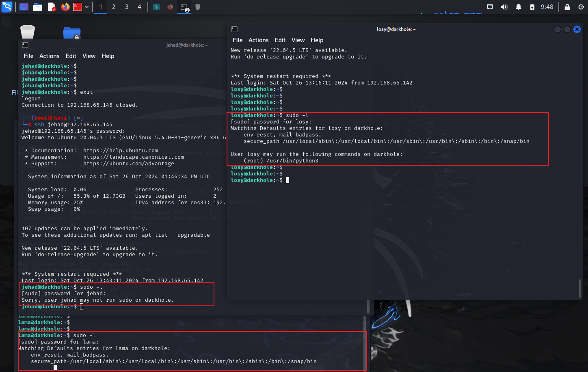Switch to workspace 1
The height and width of the screenshot is (372, 588).
(101, 7)
